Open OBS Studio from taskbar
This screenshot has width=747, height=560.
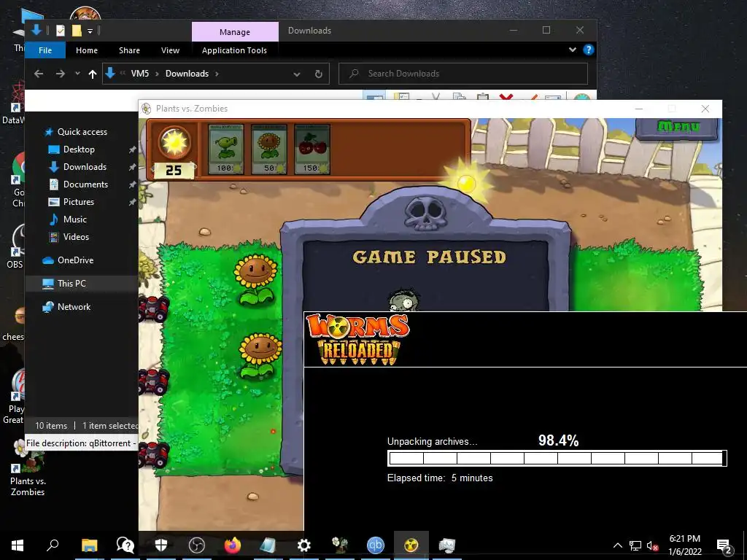[196, 545]
